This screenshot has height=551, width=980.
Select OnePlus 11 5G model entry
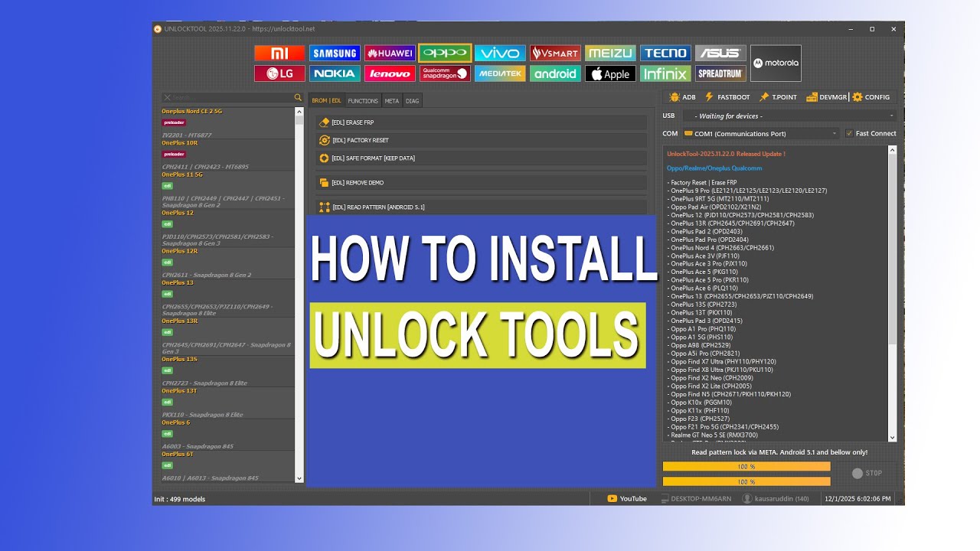point(227,190)
